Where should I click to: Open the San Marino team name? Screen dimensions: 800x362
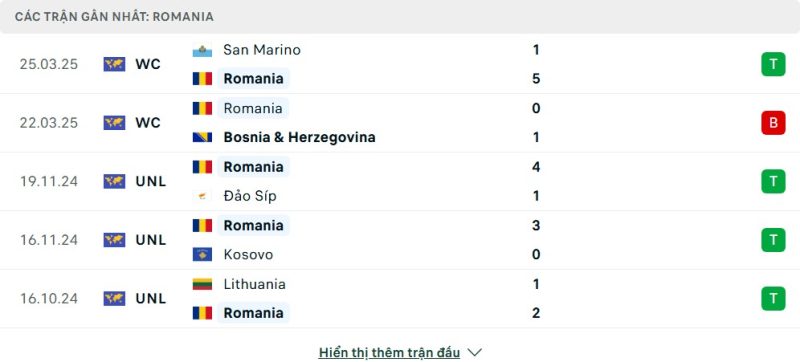click(x=262, y=50)
